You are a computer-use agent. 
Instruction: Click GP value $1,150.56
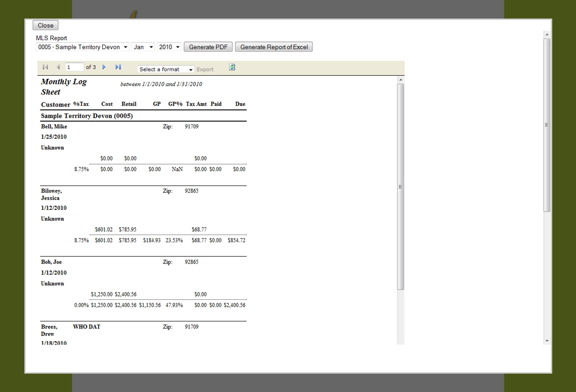pos(150,305)
